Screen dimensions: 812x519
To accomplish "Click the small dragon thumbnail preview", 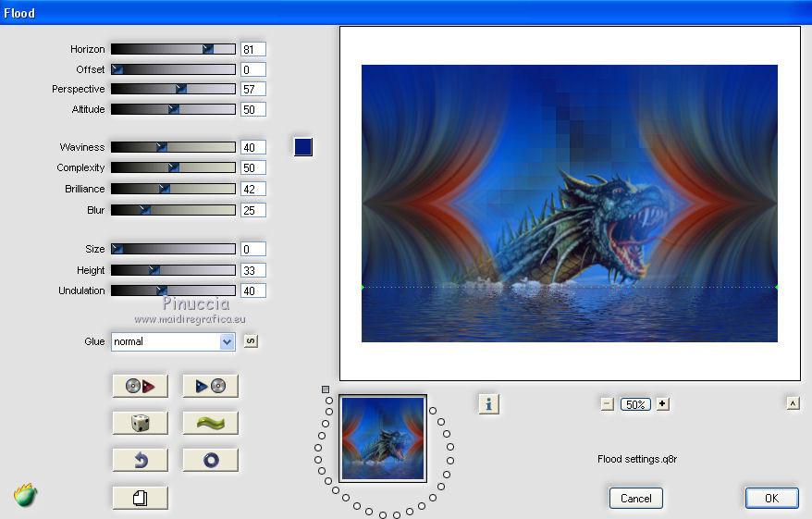I will (383, 439).
